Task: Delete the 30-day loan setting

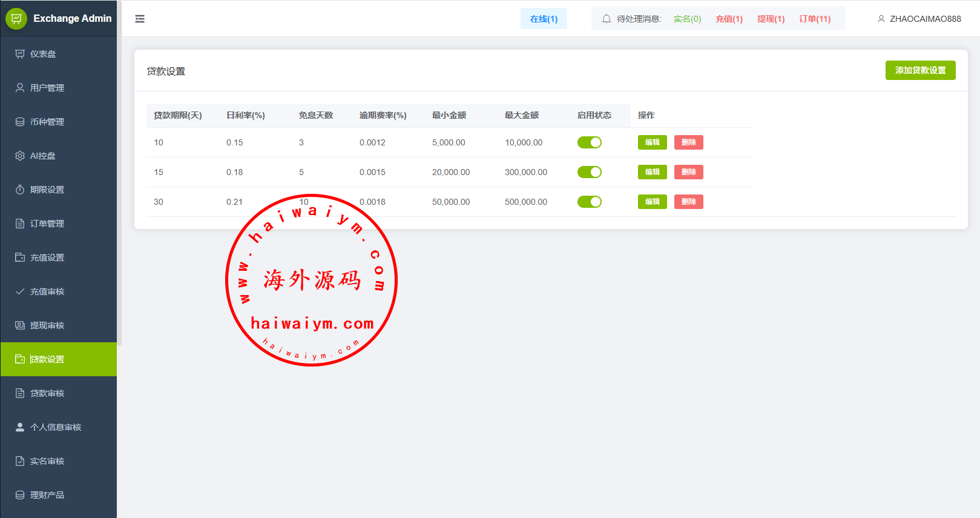Action: [688, 202]
